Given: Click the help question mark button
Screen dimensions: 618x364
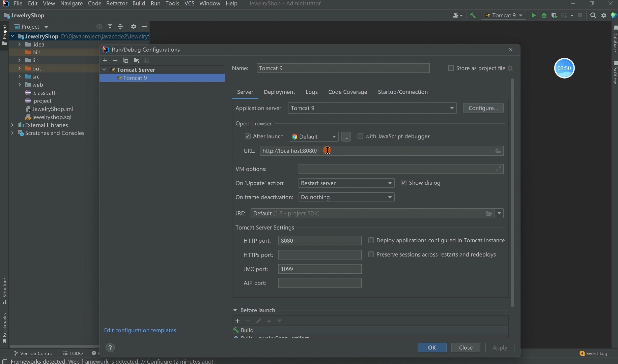Looking at the screenshot, I should click(110, 347).
